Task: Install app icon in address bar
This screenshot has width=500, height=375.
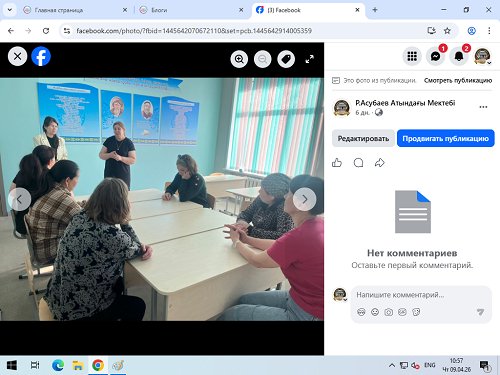Action: pos(432,31)
